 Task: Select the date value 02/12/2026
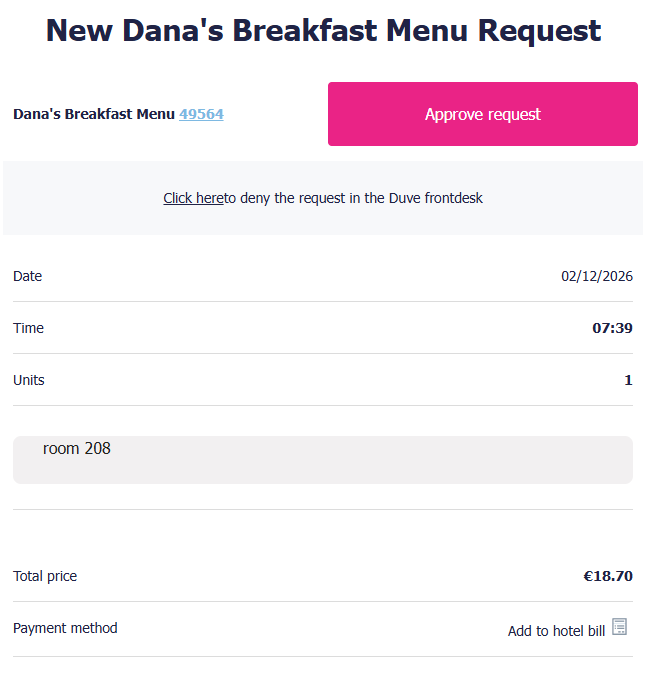coord(596,276)
